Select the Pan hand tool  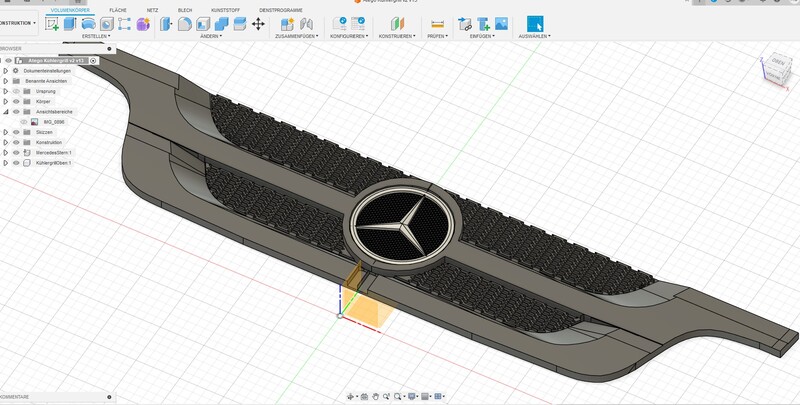pos(376,396)
